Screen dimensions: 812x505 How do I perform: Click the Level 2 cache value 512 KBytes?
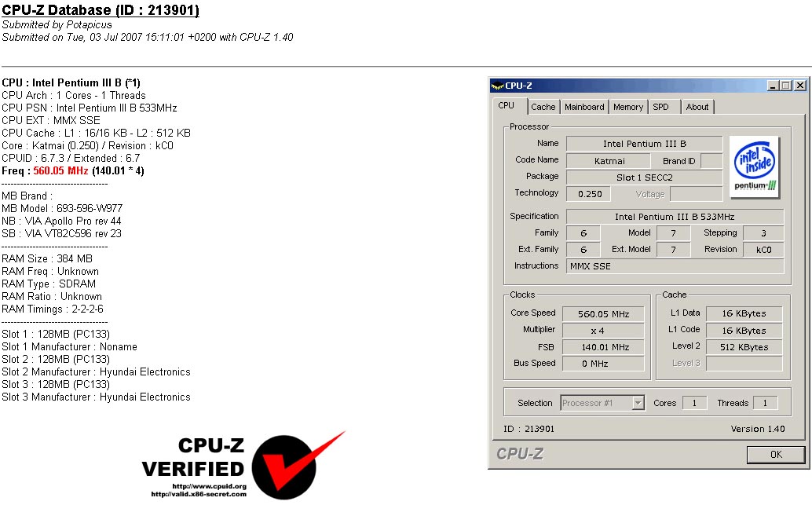click(x=744, y=347)
